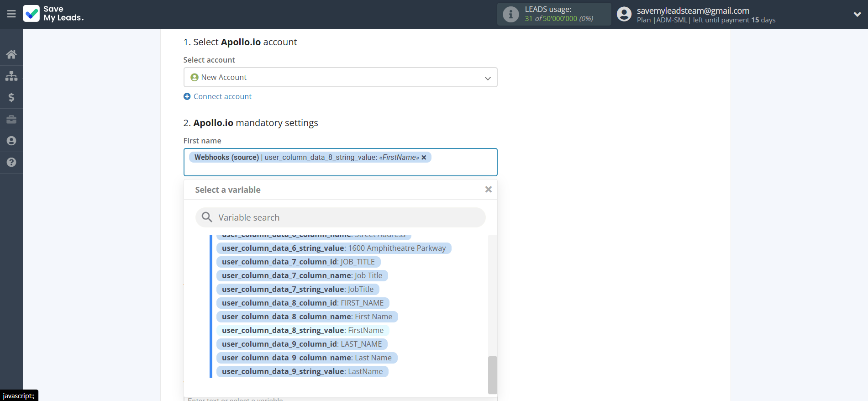868x401 pixels.
Task: Remove the FirstName variable tag
Action: point(424,158)
